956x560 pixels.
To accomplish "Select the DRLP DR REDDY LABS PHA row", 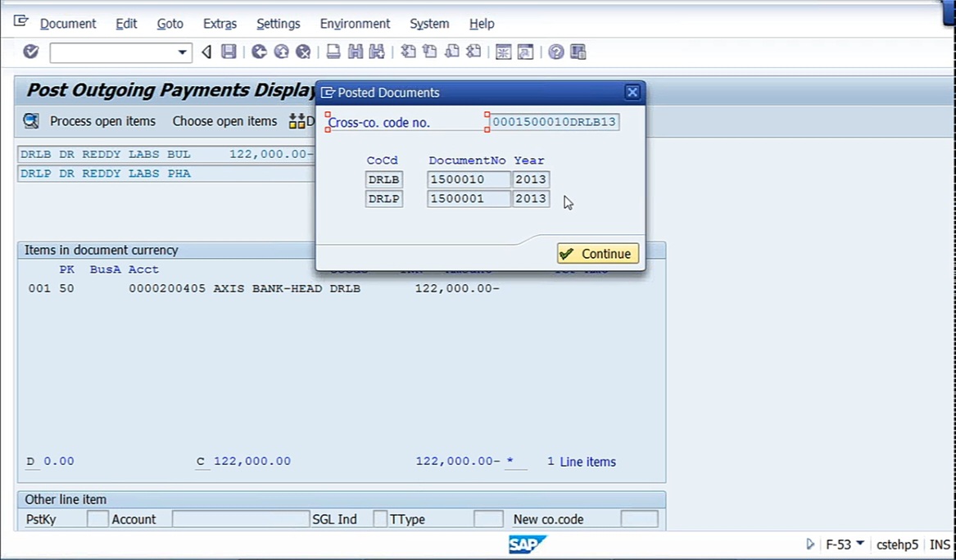I will (x=166, y=174).
